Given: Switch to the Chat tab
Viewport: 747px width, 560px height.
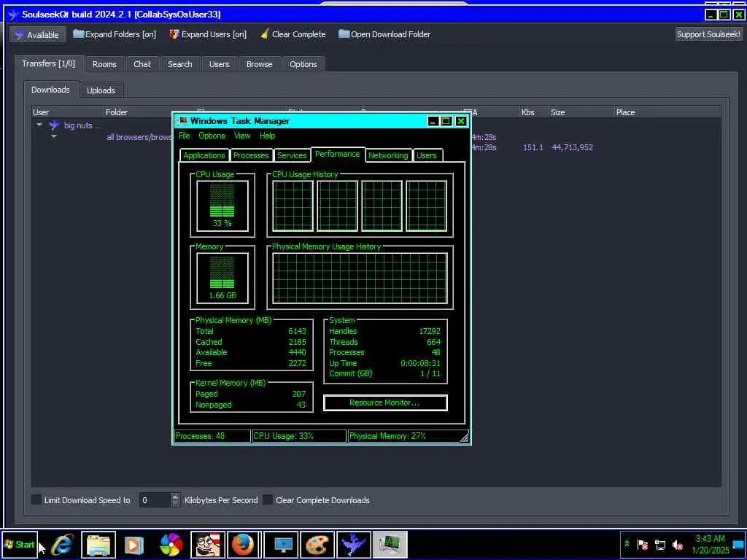Looking at the screenshot, I should coord(142,64).
